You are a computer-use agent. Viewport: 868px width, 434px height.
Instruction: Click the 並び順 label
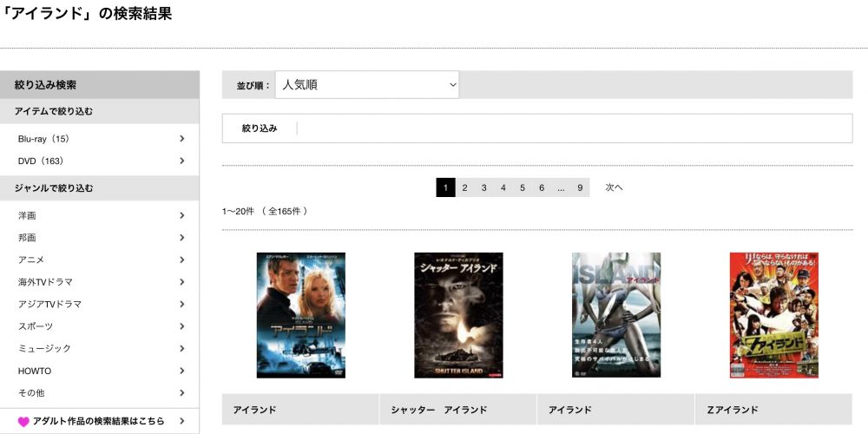pos(253,86)
